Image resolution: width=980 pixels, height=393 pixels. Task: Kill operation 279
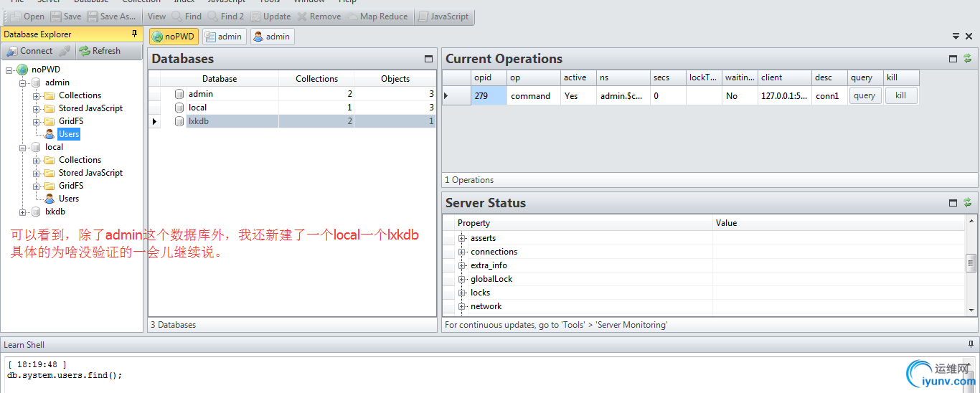pyautogui.click(x=901, y=95)
